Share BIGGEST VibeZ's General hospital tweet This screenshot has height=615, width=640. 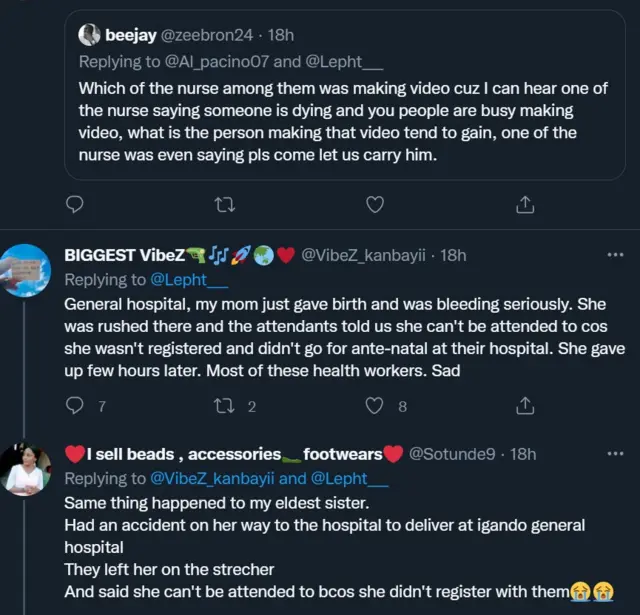[x=524, y=406]
